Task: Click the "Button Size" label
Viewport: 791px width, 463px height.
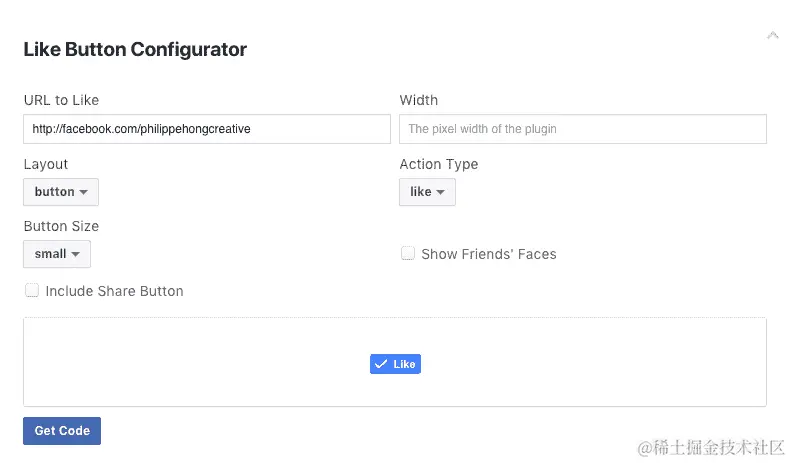Action: (x=61, y=226)
